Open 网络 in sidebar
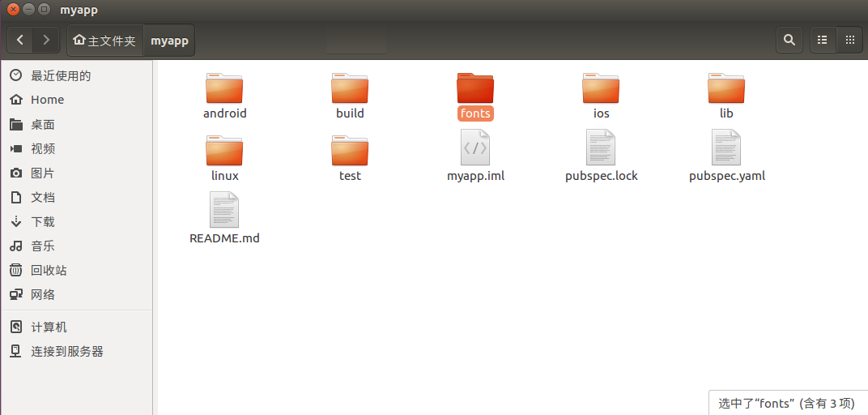This screenshot has height=415, width=868. (76, 295)
